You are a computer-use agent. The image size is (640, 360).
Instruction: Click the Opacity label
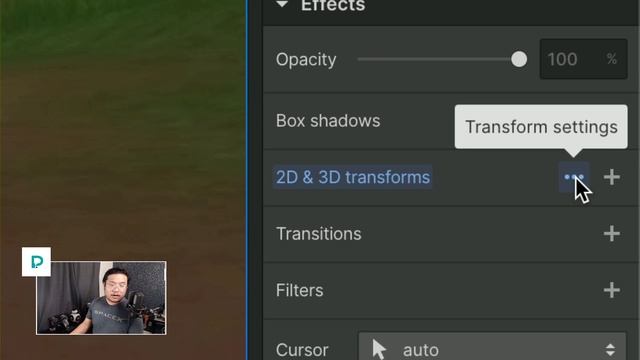click(306, 60)
